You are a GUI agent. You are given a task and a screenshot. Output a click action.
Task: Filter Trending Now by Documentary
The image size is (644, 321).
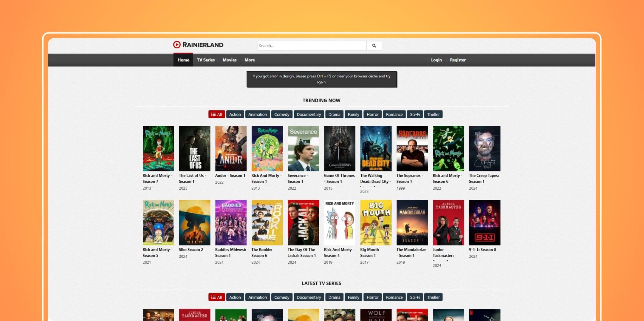(x=309, y=114)
